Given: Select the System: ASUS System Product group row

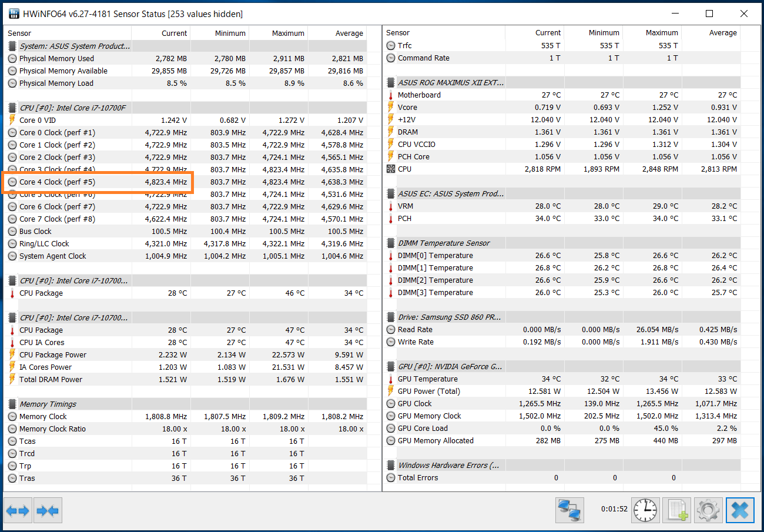Looking at the screenshot, I should point(186,46).
